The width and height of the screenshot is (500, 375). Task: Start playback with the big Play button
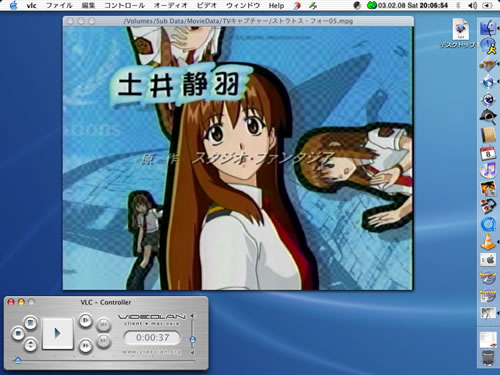(57, 333)
